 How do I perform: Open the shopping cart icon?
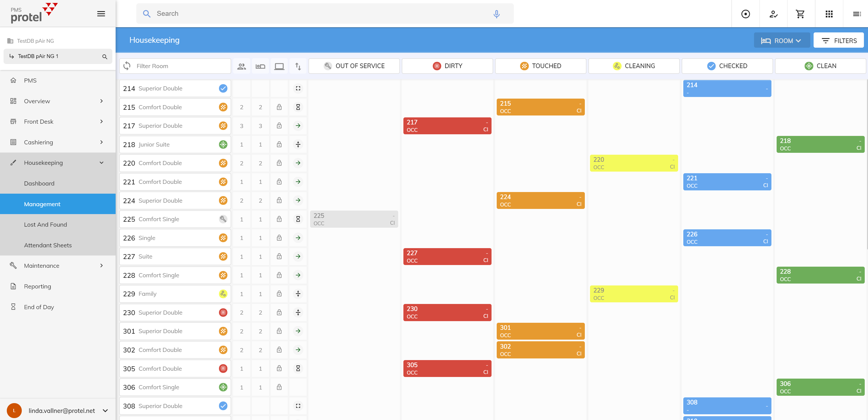pos(800,14)
